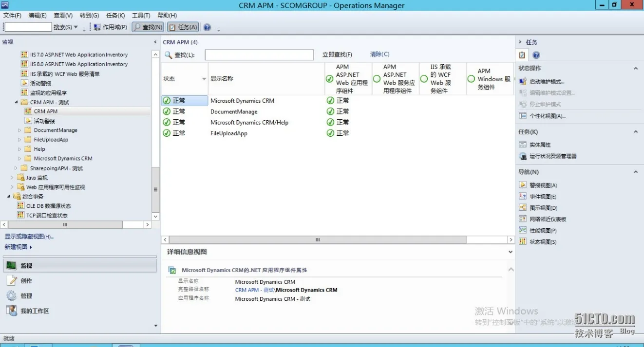Open the 帮助(H) menu
The width and height of the screenshot is (644, 347).
pyautogui.click(x=167, y=16)
